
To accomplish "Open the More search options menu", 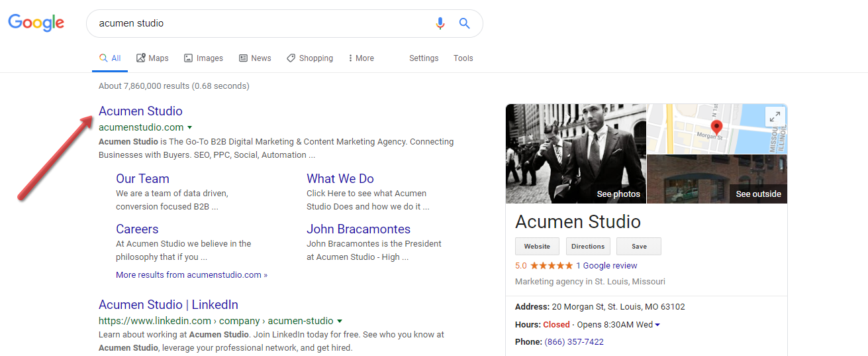I will point(361,58).
